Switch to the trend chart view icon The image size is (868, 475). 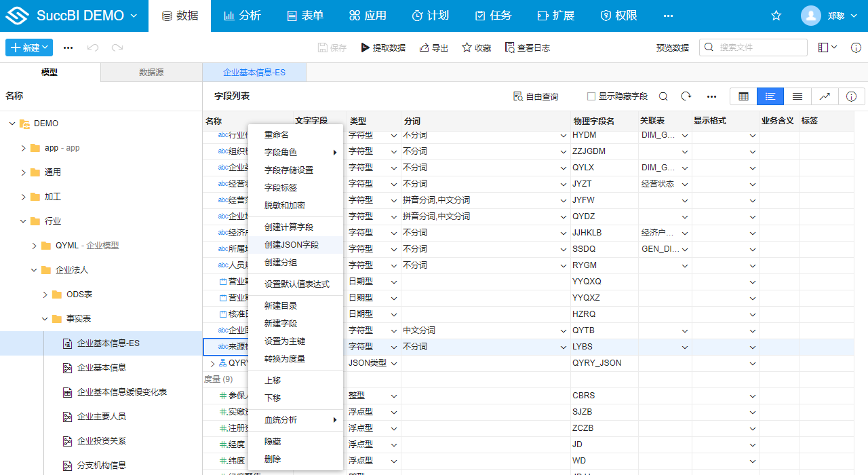(825, 96)
